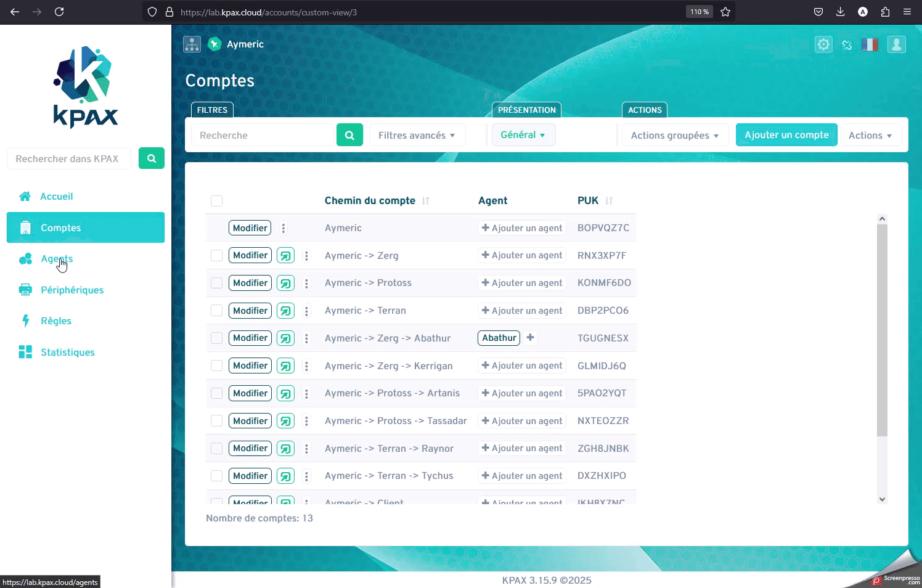The height and width of the screenshot is (588, 922).
Task: Click the Ajouter un compte button
Action: click(786, 135)
